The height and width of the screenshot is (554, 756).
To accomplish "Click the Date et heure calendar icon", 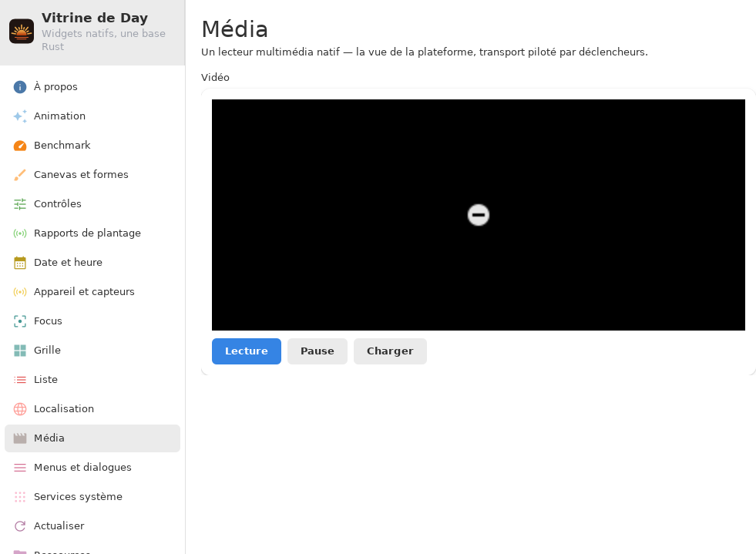I will pyautogui.click(x=20, y=263).
